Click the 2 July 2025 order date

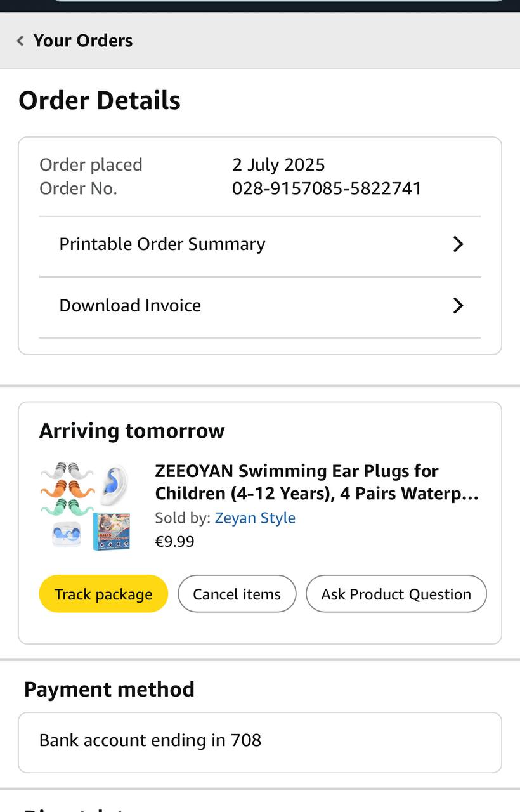coord(278,165)
